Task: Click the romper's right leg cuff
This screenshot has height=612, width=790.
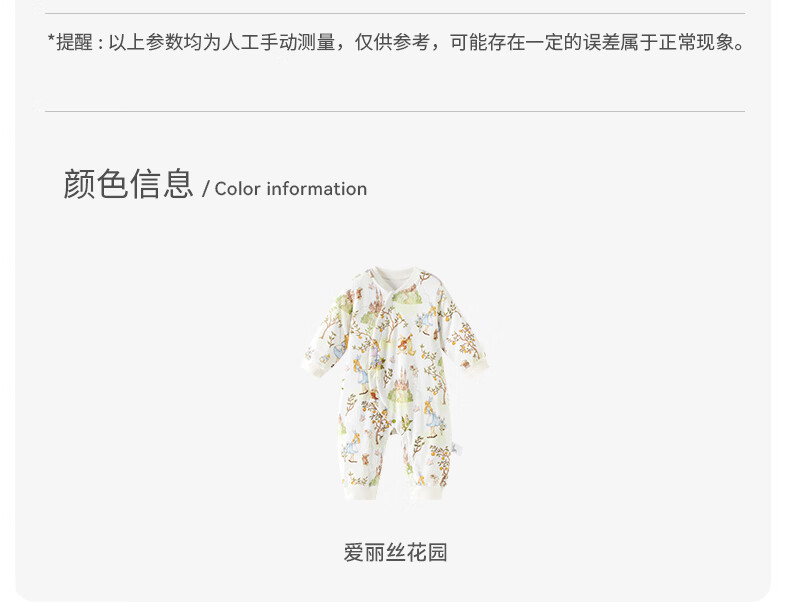Action: (x=427, y=492)
